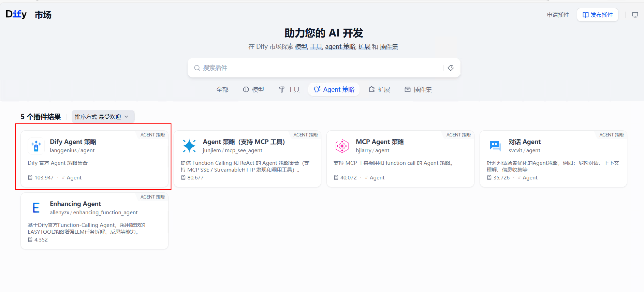644x292 pixels.
Task: Click the 插件集 tab icon
Action: coord(407,89)
